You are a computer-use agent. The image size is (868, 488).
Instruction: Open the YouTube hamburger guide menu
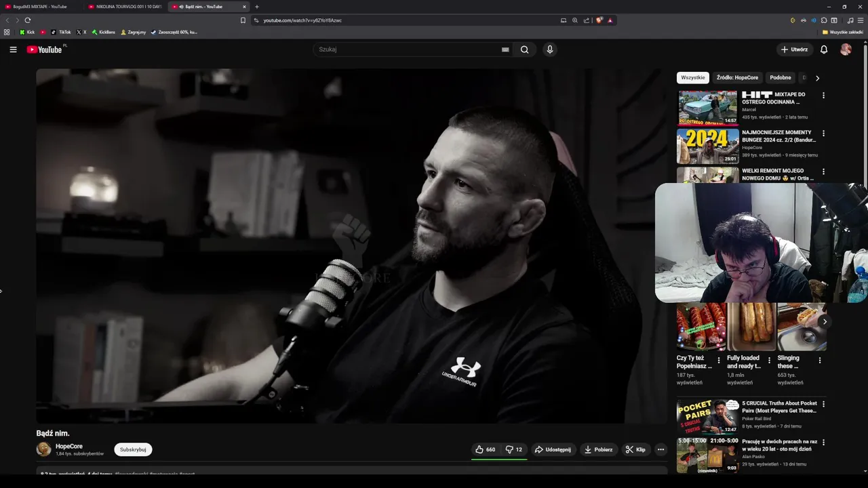click(13, 49)
